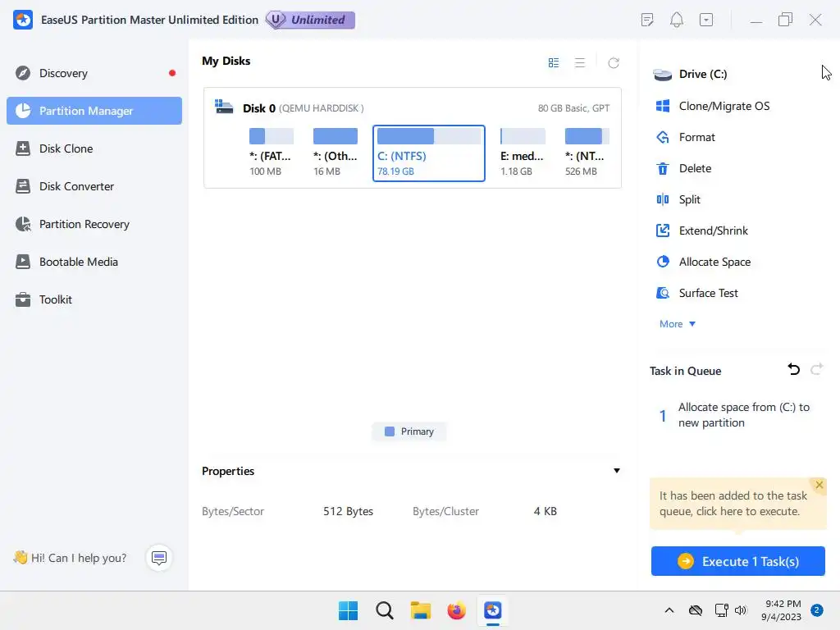Screen dimensions: 840x630
Task: Click the Extend/Shrink icon
Action: (663, 231)
